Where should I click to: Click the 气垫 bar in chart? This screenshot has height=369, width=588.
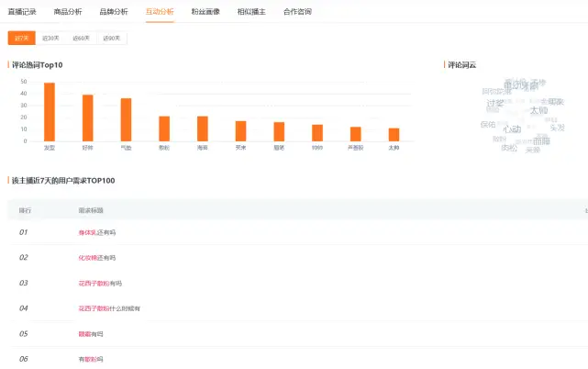point(126,119)
